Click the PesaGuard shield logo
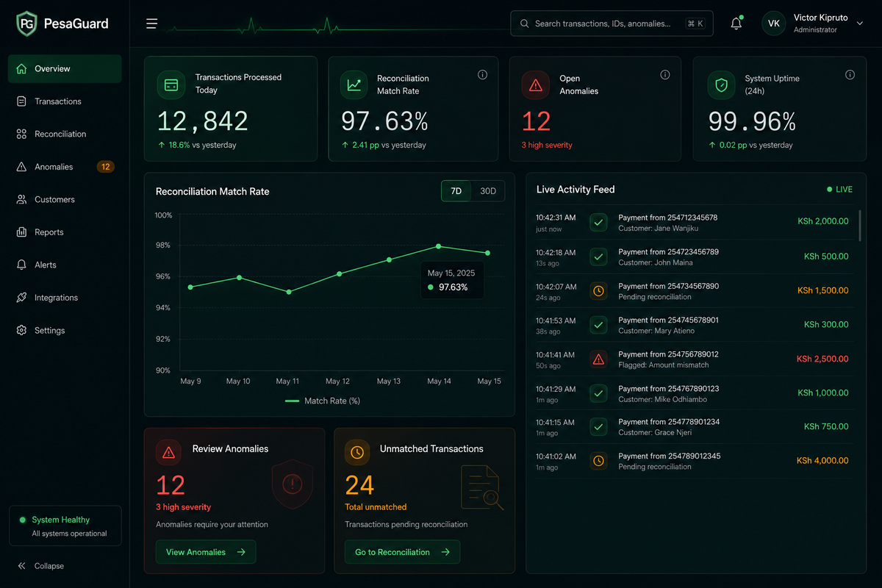 tap(26, 24)
